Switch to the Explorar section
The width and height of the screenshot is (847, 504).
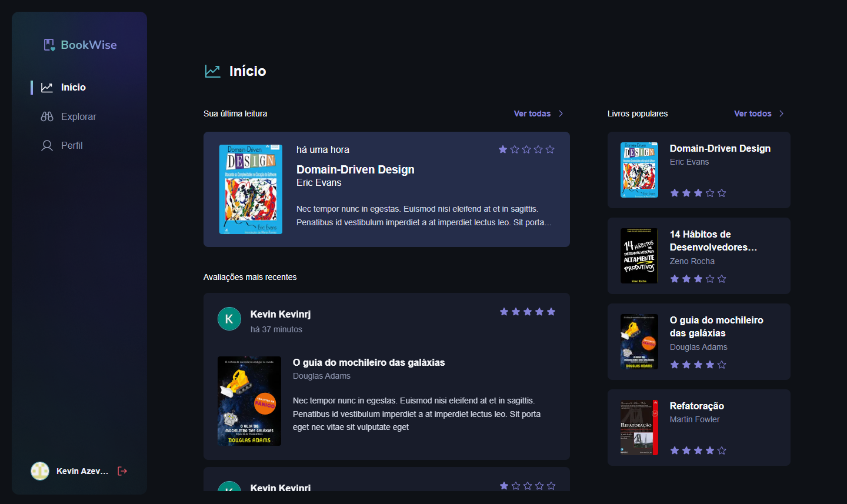click(78, 116)
